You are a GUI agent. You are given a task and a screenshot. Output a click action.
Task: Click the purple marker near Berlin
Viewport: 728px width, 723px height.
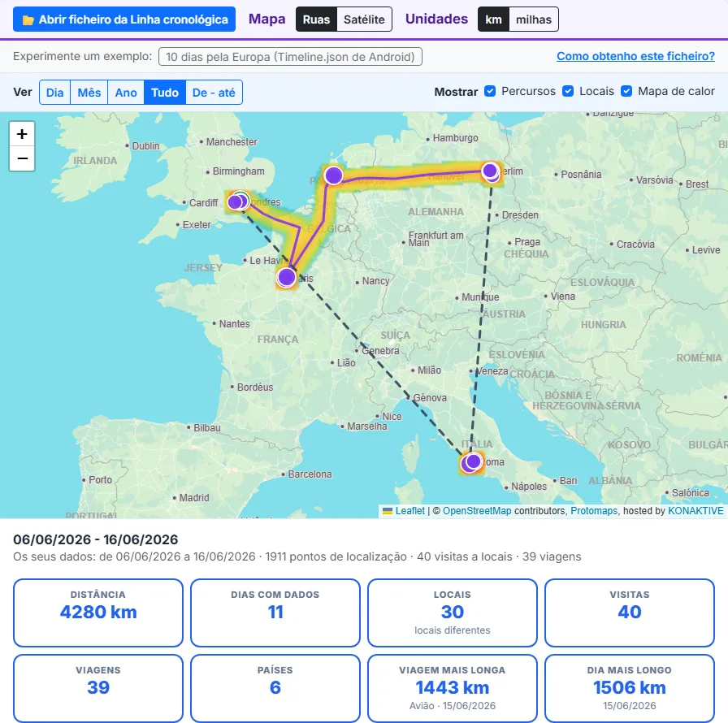490,171
